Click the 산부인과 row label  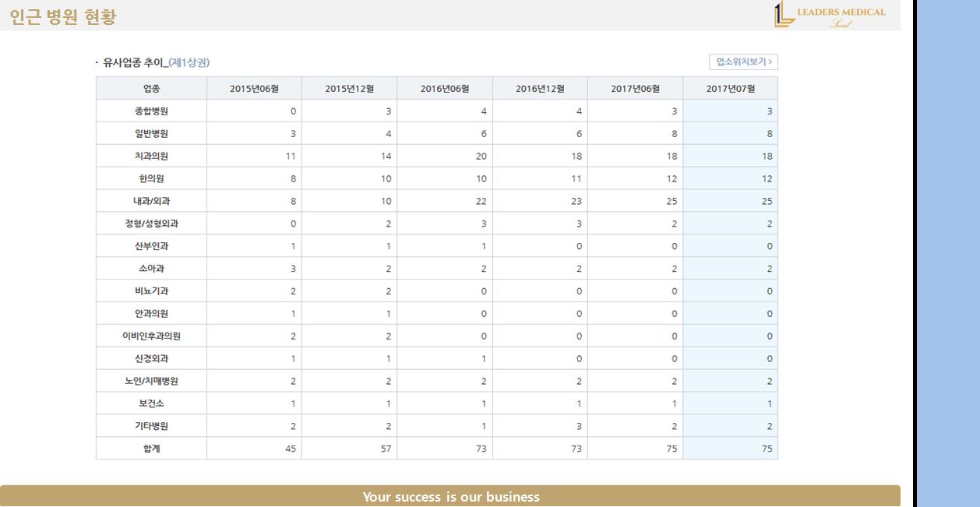click(151, 246)
